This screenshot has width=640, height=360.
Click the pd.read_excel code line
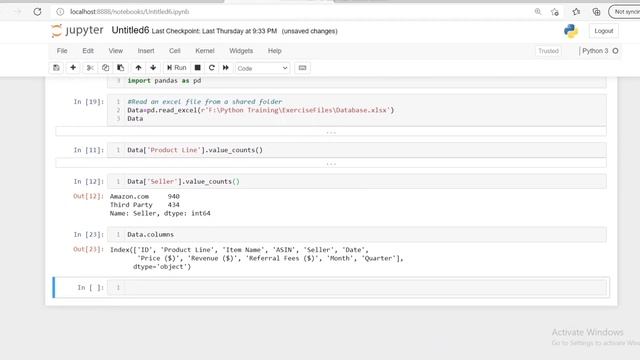[260, 110]
